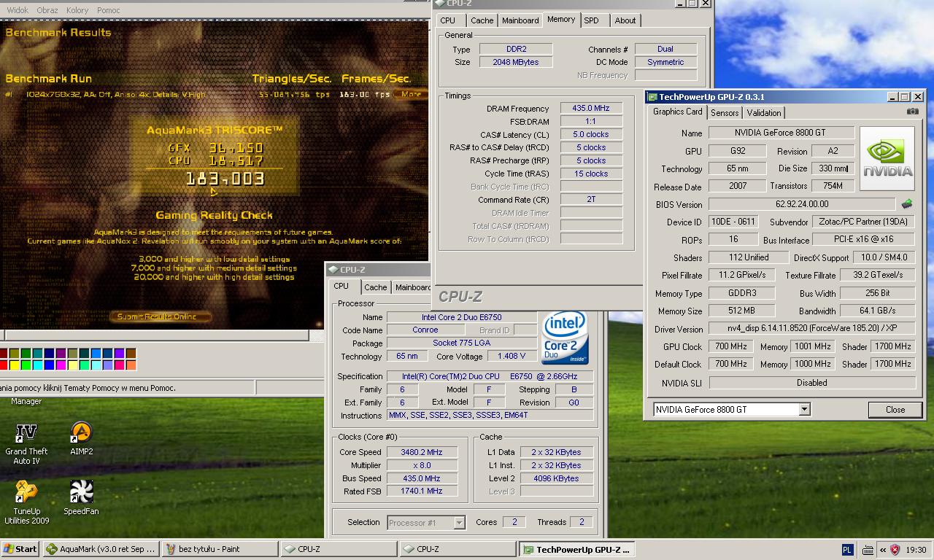Click the red security shield tray icon

pyautogui.click(x=895, y=550)
